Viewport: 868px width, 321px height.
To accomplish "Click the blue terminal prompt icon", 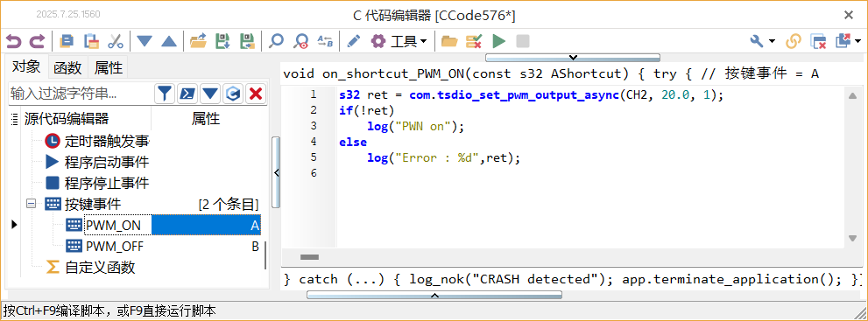I will coord(187,94).
